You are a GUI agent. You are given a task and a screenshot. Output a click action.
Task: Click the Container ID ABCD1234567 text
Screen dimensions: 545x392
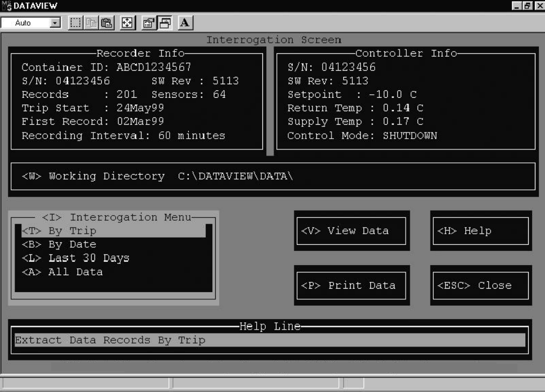coord(106,67)
